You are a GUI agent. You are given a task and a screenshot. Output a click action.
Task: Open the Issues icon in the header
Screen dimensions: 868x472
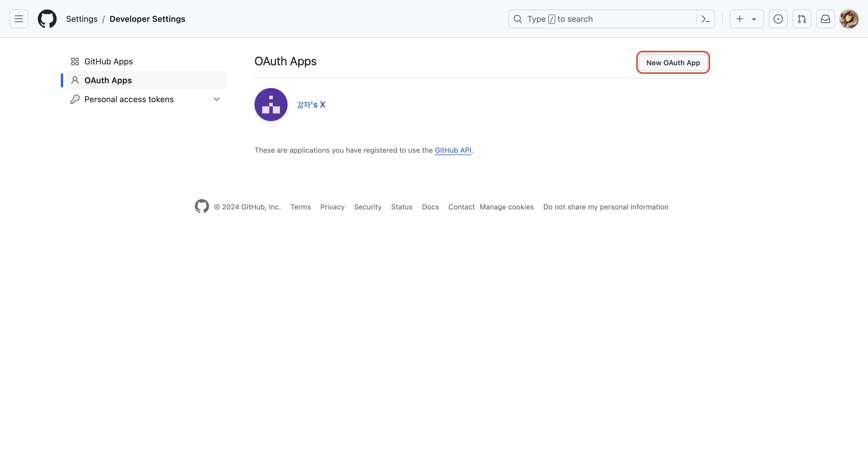pyautogui.click(x=778, y=19)
